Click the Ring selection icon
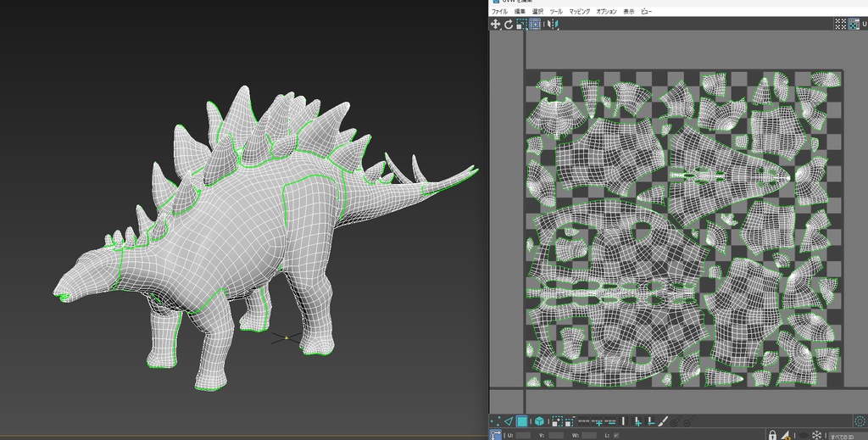 pyautogui.click(x=623, y=421)
